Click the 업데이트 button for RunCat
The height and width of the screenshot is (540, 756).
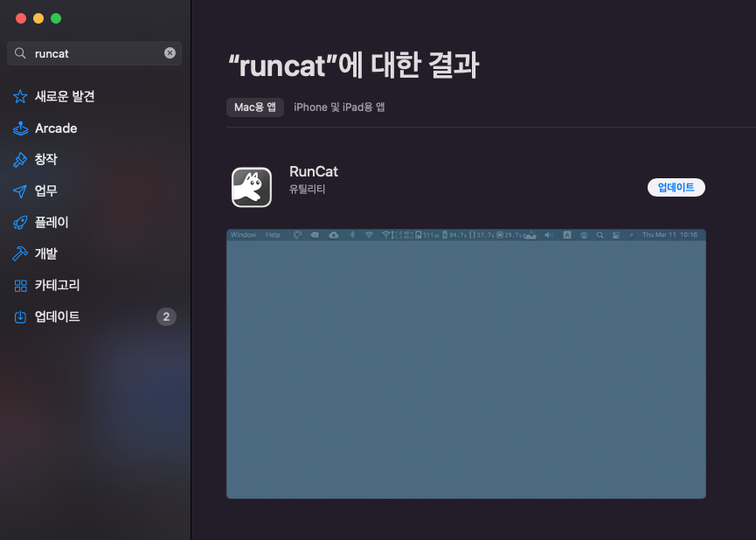pyautogui.click(x=676, y=188)
